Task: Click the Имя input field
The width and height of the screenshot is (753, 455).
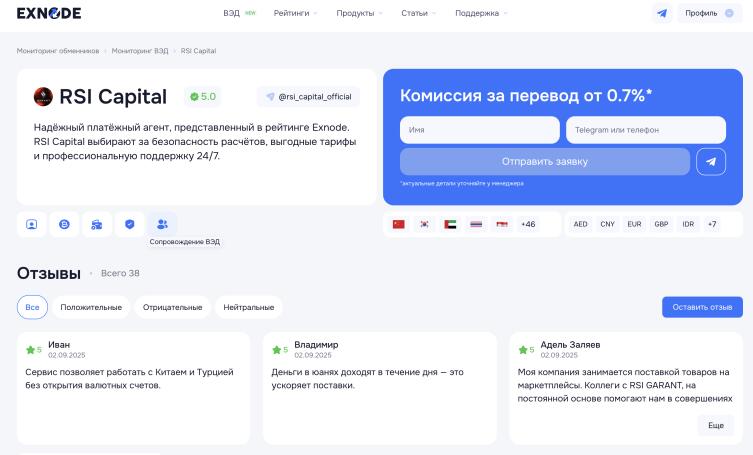Action: pos(480,130)
